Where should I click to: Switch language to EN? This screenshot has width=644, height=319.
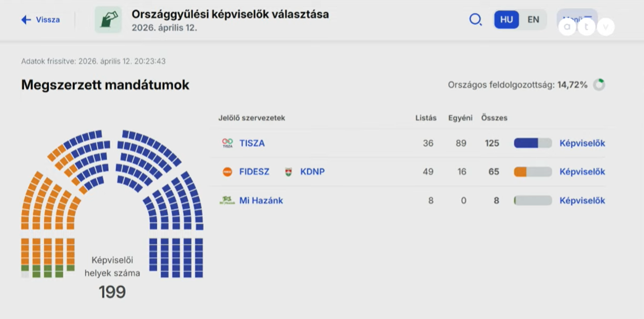pos(533,19)
